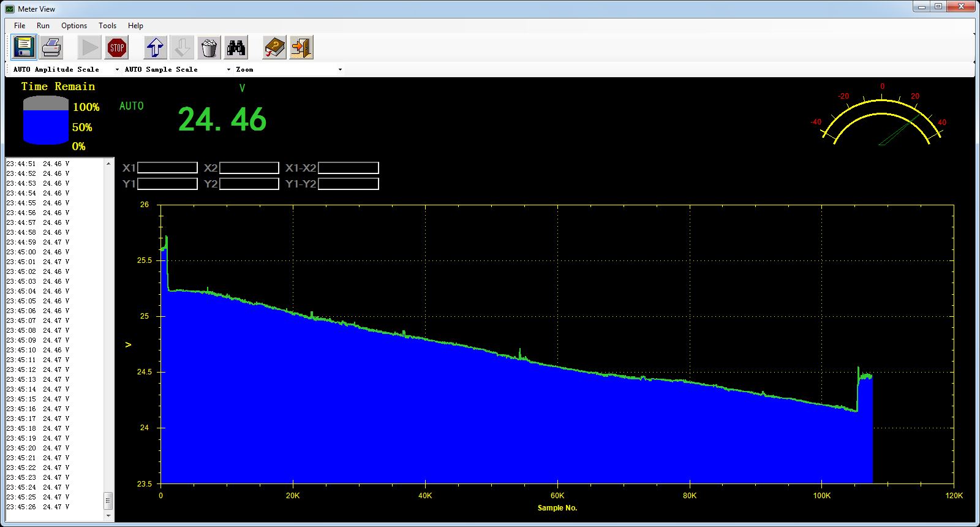Click the Y1-Y2 difference field

tap(349, 184)
